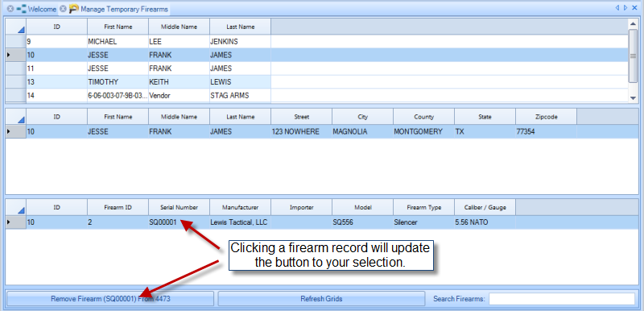The height and width of the screenshot is (311, 644).
Task: Sort firearms grid by Firearm Type column
Action: point(424,208)
